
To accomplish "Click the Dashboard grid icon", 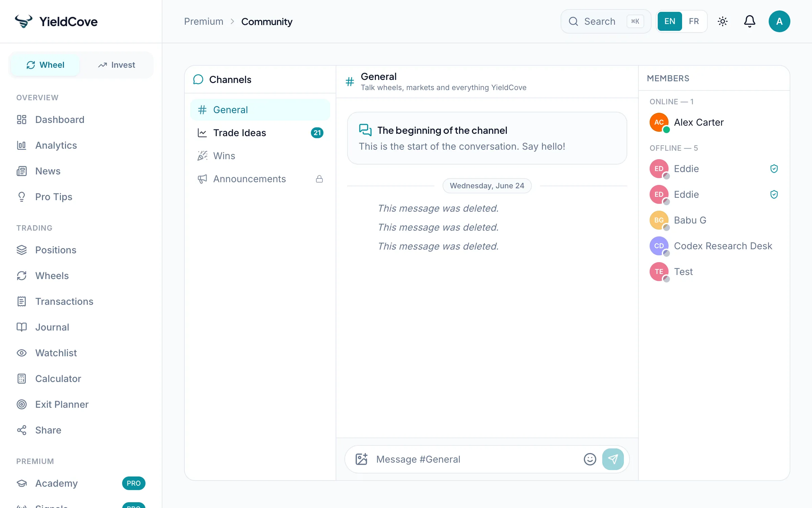I will tap(22, 120).
